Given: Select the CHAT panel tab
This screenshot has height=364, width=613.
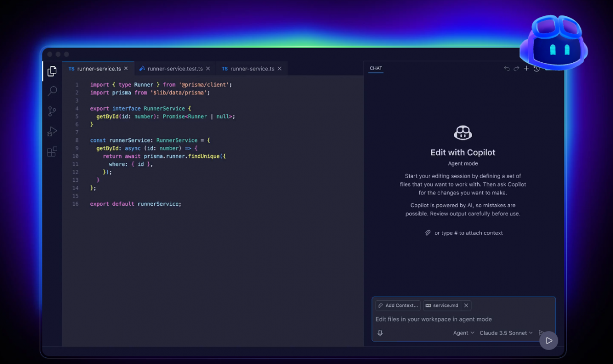Looking at the screenshot, I should [x=376, y=68].
